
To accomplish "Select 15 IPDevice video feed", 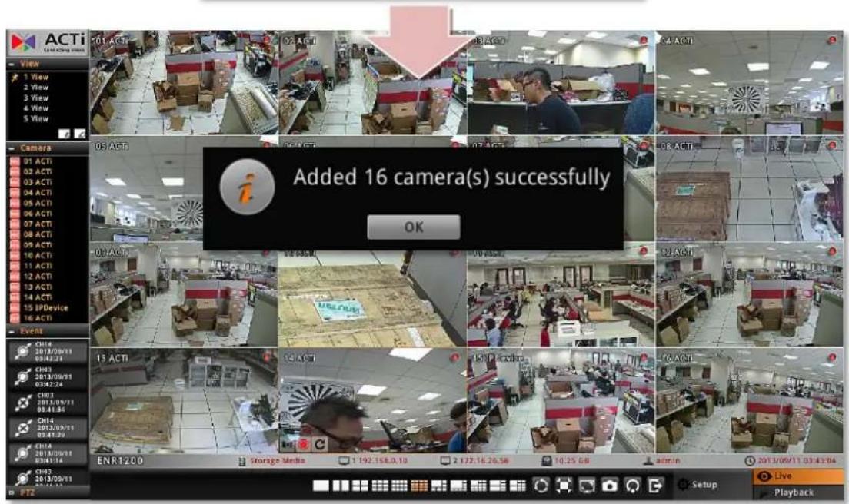I will pos(561,401).
